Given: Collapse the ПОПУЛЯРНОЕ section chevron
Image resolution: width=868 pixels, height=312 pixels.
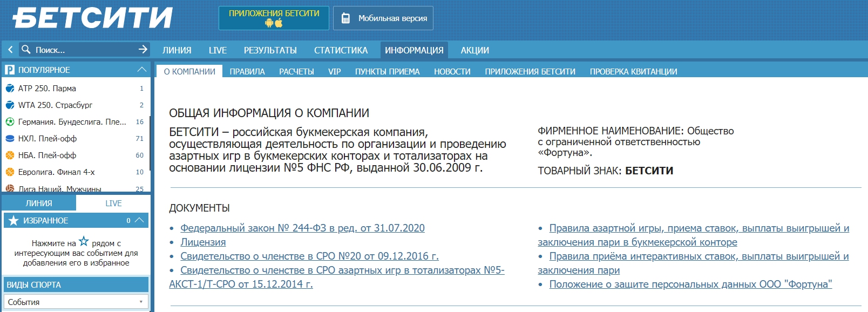Looking at the screenshot, I should (x=141, y=70).
